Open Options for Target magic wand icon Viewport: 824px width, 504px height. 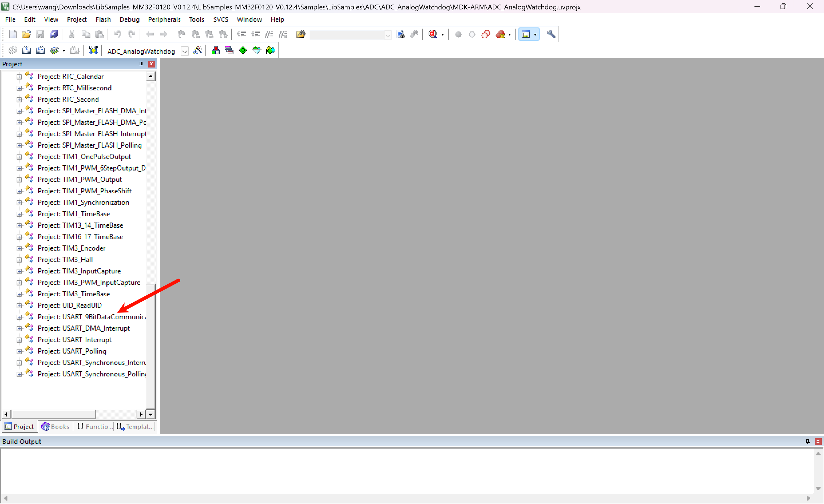[x=198, y=51]
